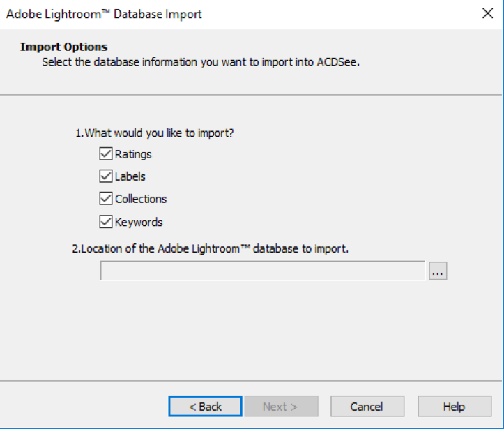Open Help for this dialog
This screenshot has height=429, width=504.
click(x=453, y=406)
